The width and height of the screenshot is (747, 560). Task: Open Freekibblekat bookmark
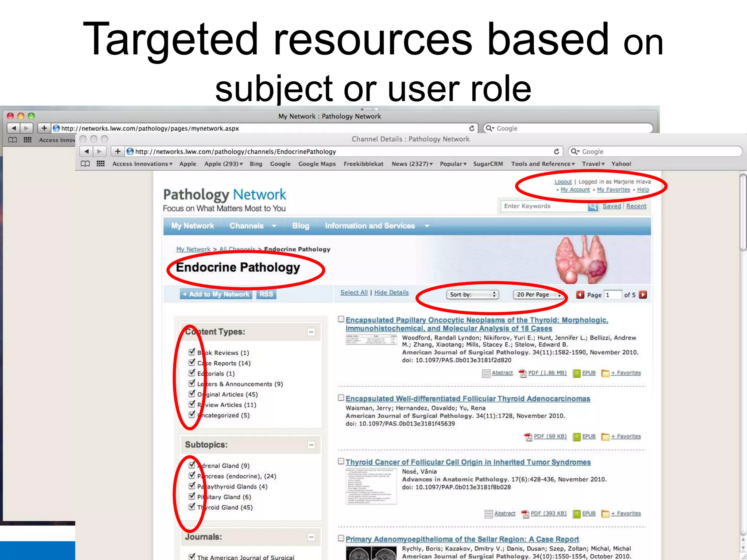(363, 164)
